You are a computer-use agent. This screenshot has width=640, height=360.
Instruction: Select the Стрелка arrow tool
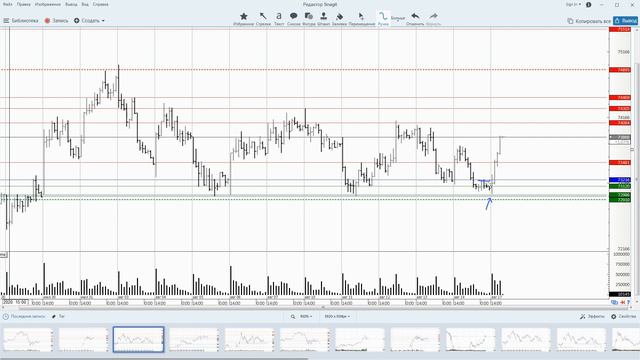click(263, 18)
